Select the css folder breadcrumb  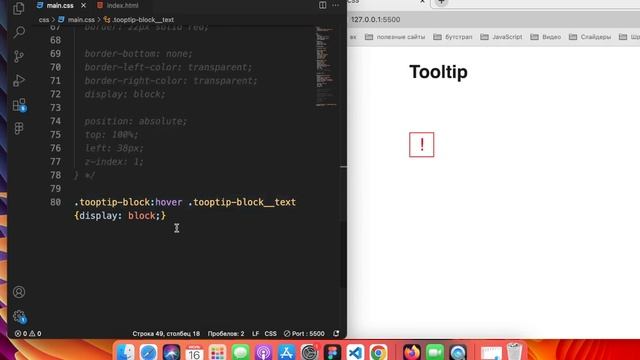click(x=44, y=20)
